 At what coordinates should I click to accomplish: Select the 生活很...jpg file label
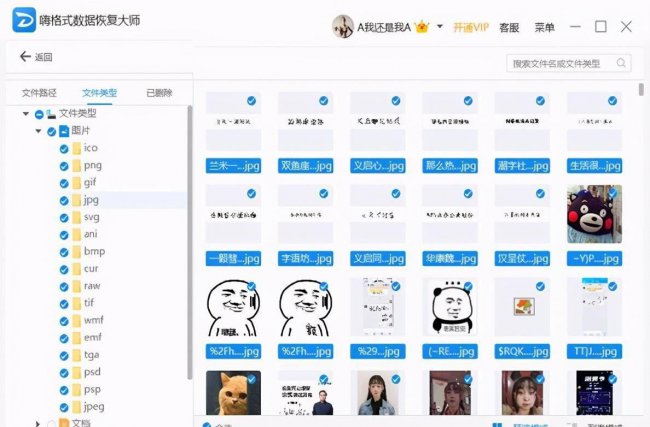tap(594, 166)
